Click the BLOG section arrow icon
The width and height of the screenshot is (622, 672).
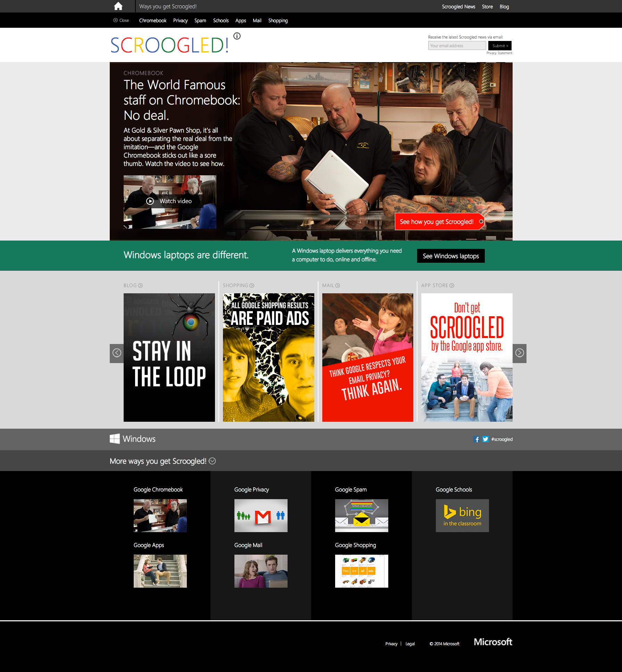pyautogui.click(x=140, y=285)
